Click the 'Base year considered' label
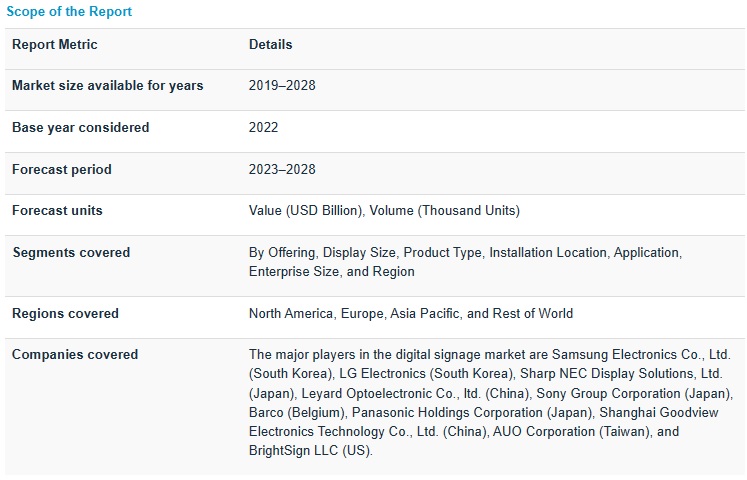Screen dimensions: 747x480 [81, 128]
